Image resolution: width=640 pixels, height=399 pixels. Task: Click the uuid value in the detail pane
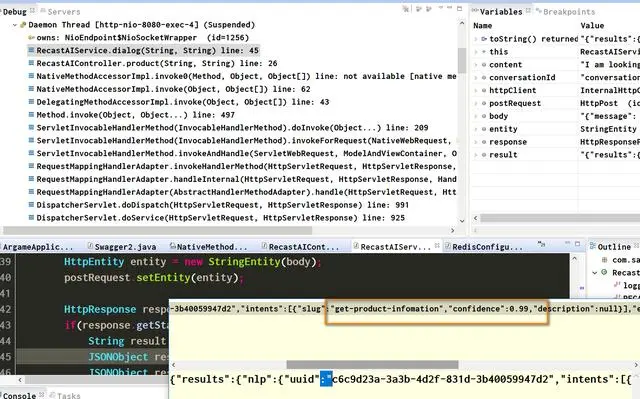coord(440,379)
